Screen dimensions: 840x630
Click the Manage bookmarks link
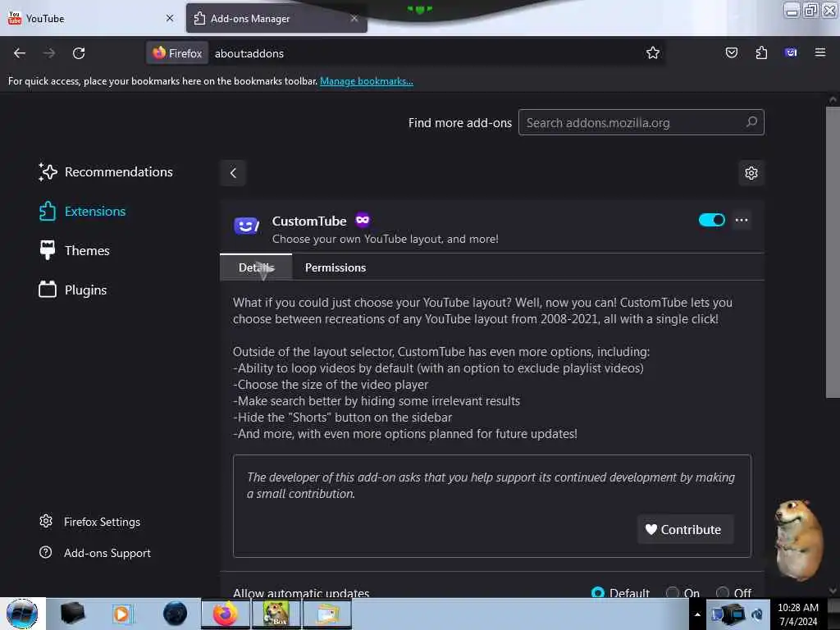click(x=367, y=81)
